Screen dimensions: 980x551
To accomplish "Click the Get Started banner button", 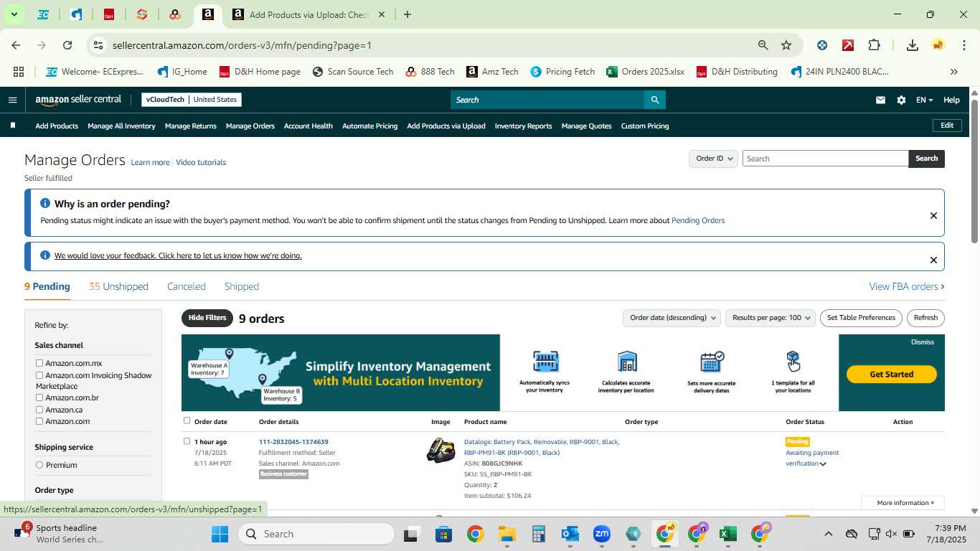I will point(892,374).
